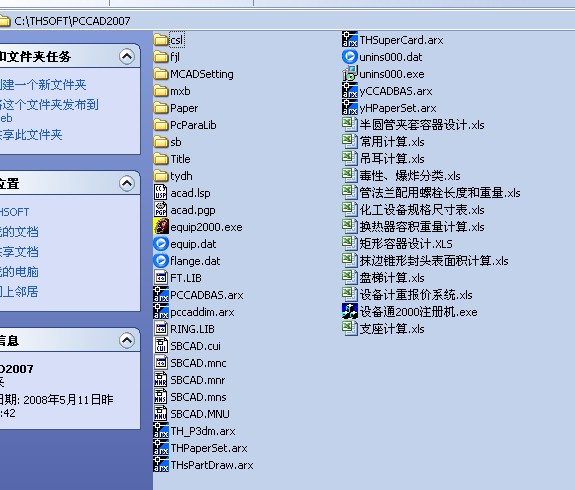The width and height of the screenshot is (575, 490).
Task: Select the folder name tydh
Action: [181, 176]
